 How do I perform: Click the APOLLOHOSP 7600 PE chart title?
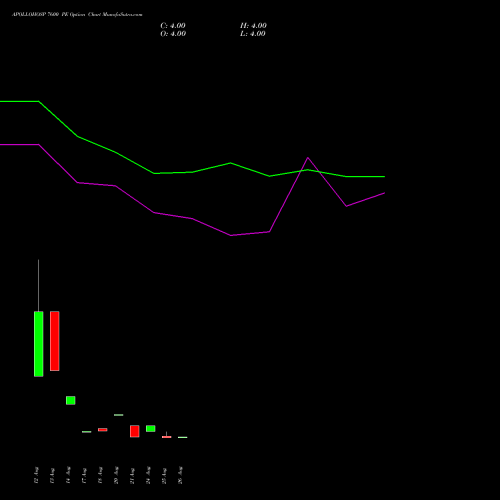pos(77,15)
